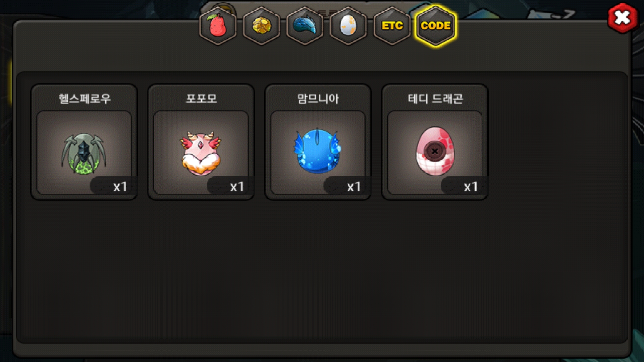Select the CODE tab
Screen dimensions: 644x362
[435, 26]
